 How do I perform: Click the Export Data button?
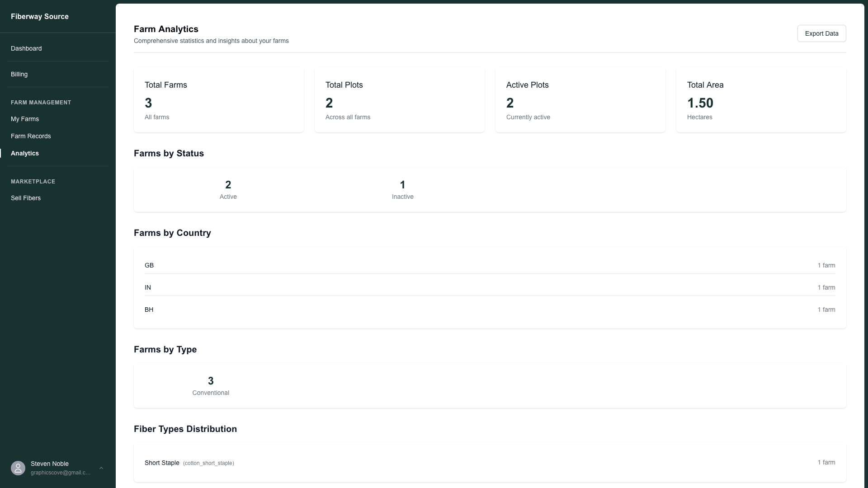pos(821,33)
